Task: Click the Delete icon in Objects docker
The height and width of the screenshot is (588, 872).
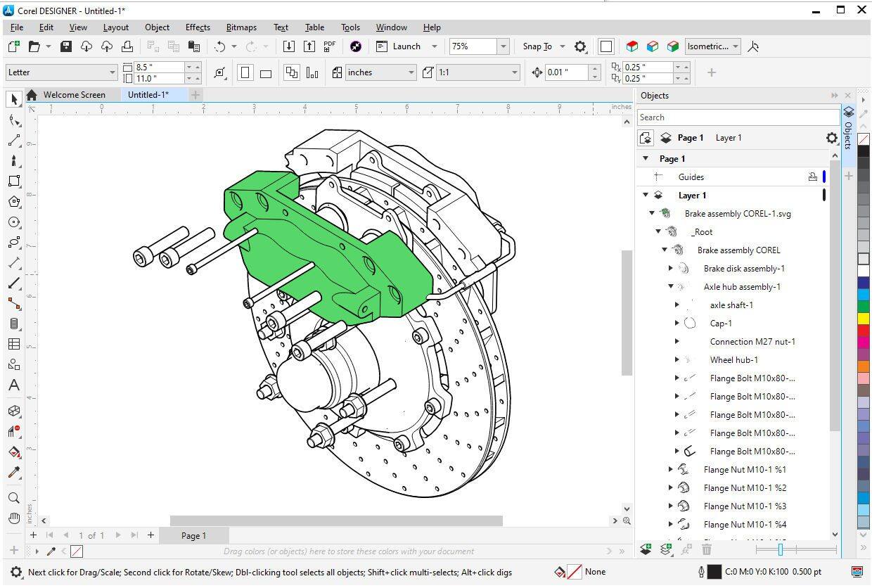Action: coord(707,550)
